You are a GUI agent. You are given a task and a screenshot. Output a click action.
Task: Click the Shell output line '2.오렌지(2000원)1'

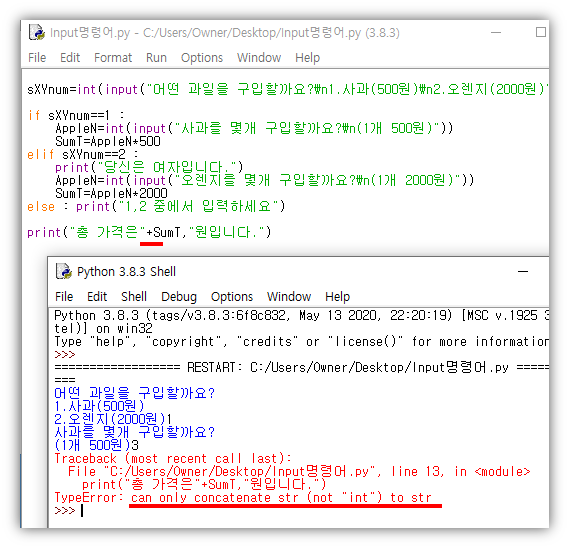pyautogui.click(x=113, y=420)
